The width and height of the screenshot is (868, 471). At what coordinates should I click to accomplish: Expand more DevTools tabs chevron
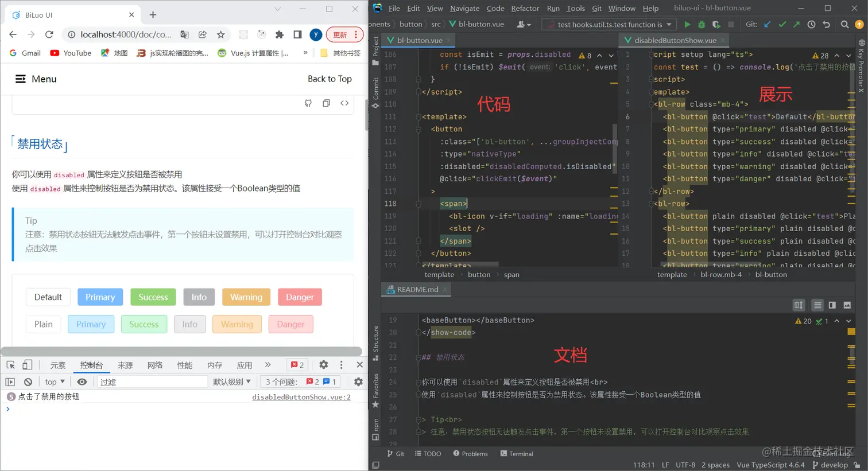click(268, 365)
